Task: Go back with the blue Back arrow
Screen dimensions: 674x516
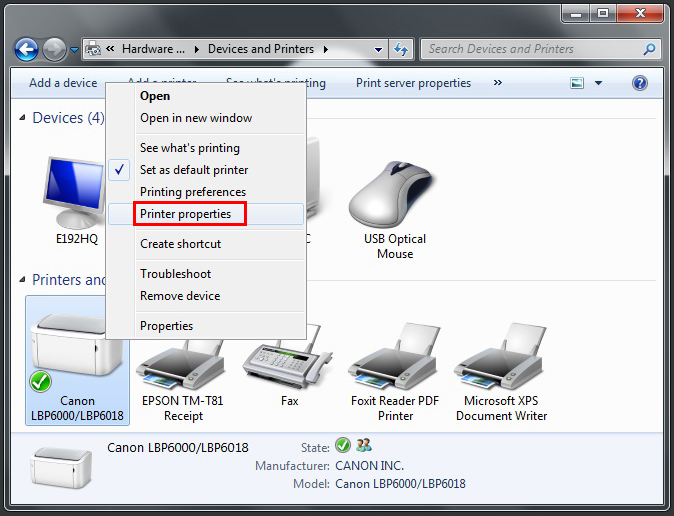Action: coord(27,50)
